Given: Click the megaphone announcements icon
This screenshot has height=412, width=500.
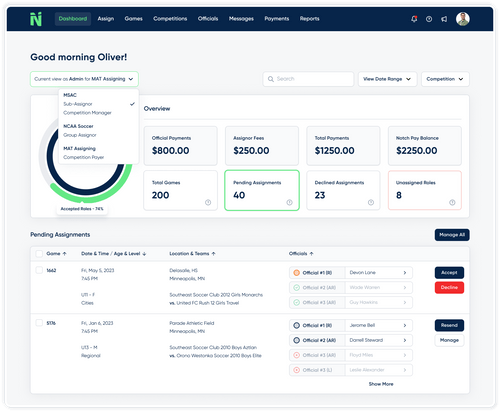Looking at the screenshot, I should click(444, 19).
